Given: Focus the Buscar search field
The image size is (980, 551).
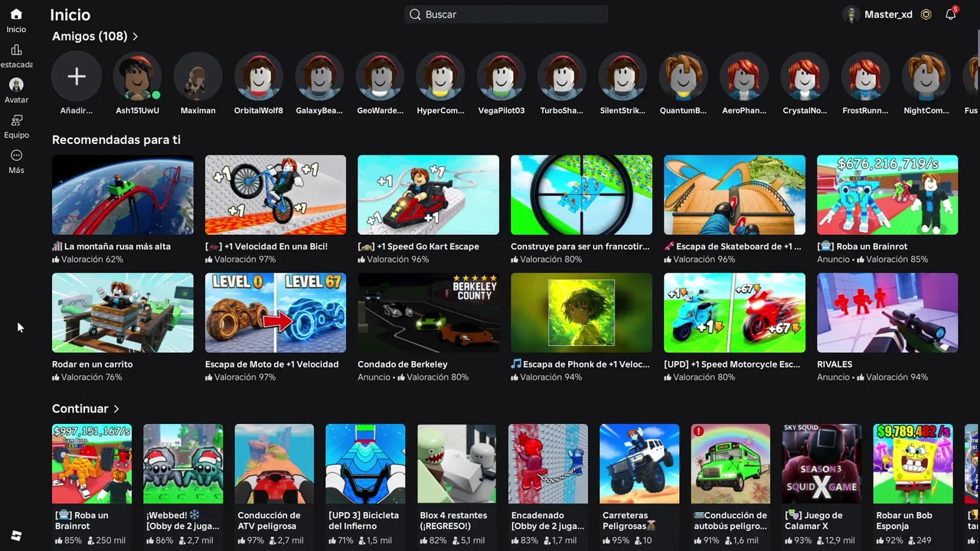Looking at the screenshot, I should [506, 15].
